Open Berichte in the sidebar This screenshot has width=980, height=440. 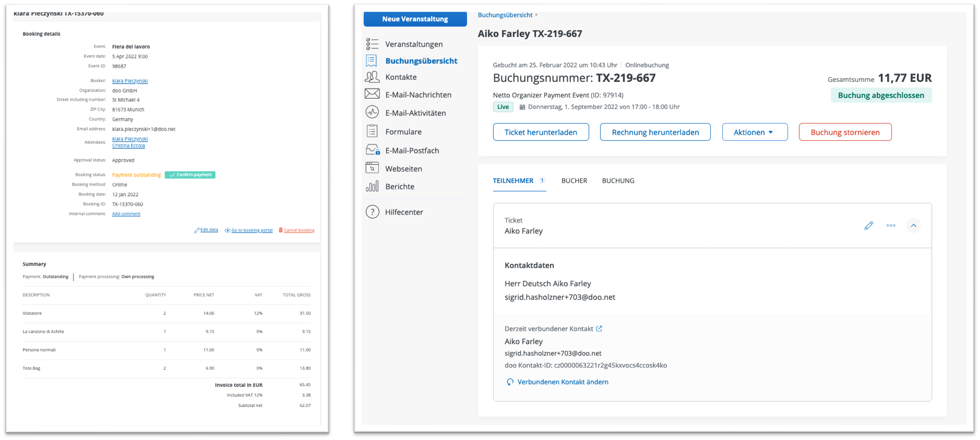point(399,186)
